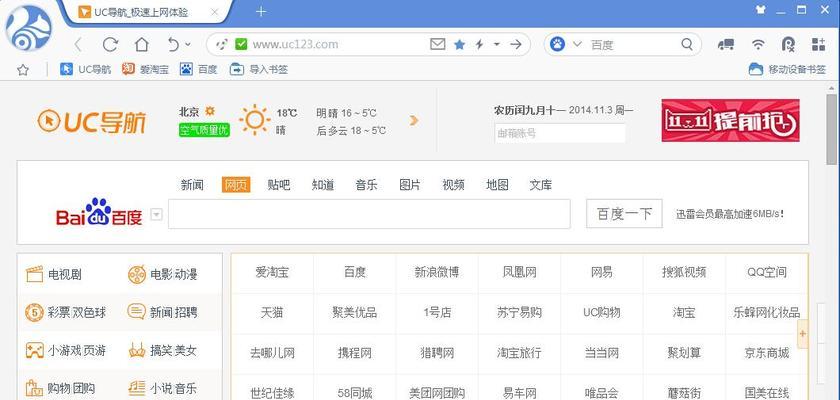Click the UC browser squirrel logo

(x=29, y=30)
